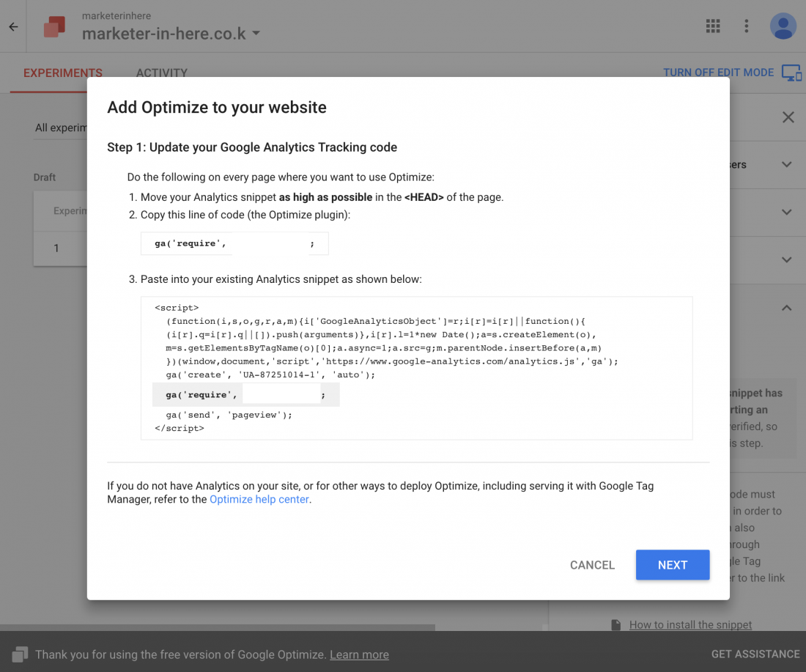Click the Draft label in experiments list

pos(45,177)
